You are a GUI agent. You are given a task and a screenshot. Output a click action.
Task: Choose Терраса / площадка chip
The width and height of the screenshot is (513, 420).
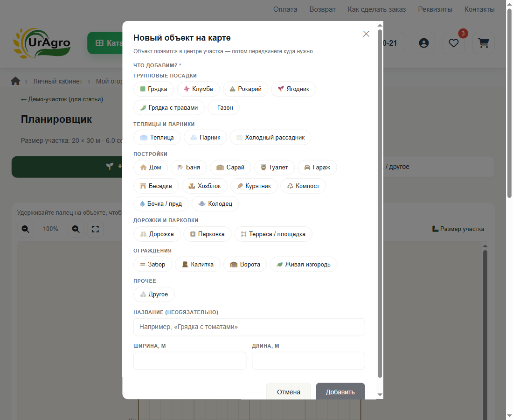273,234
